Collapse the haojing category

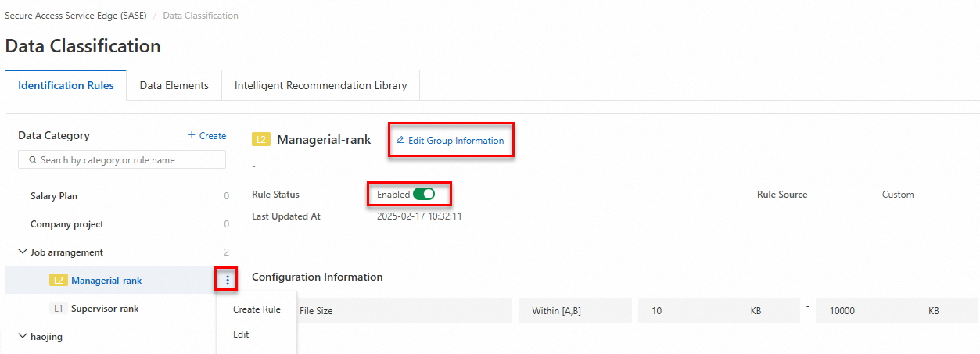coord(22,337)
